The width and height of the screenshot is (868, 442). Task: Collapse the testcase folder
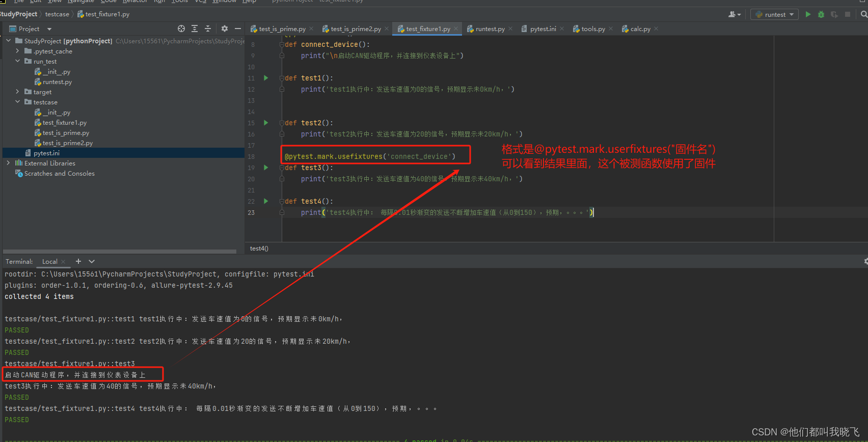17,102
